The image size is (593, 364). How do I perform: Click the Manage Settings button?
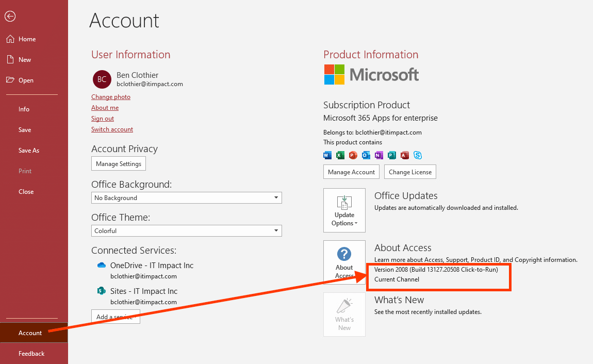(x=119, y=163)
